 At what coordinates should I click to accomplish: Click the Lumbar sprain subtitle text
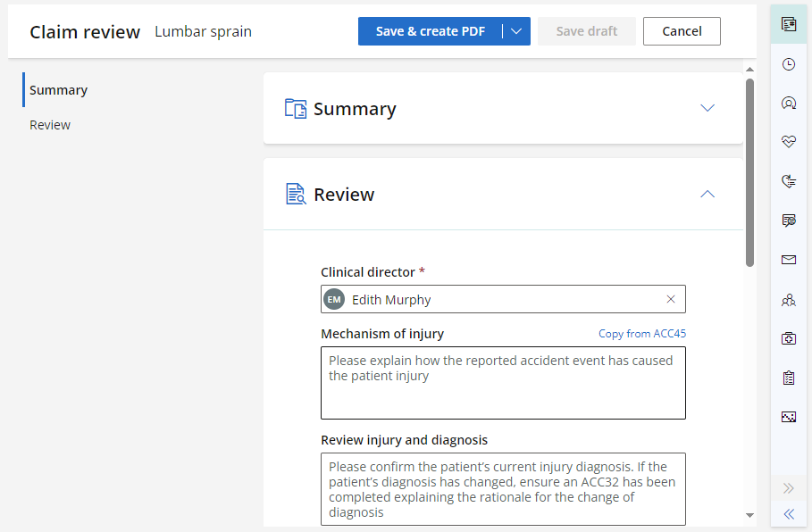203,31
